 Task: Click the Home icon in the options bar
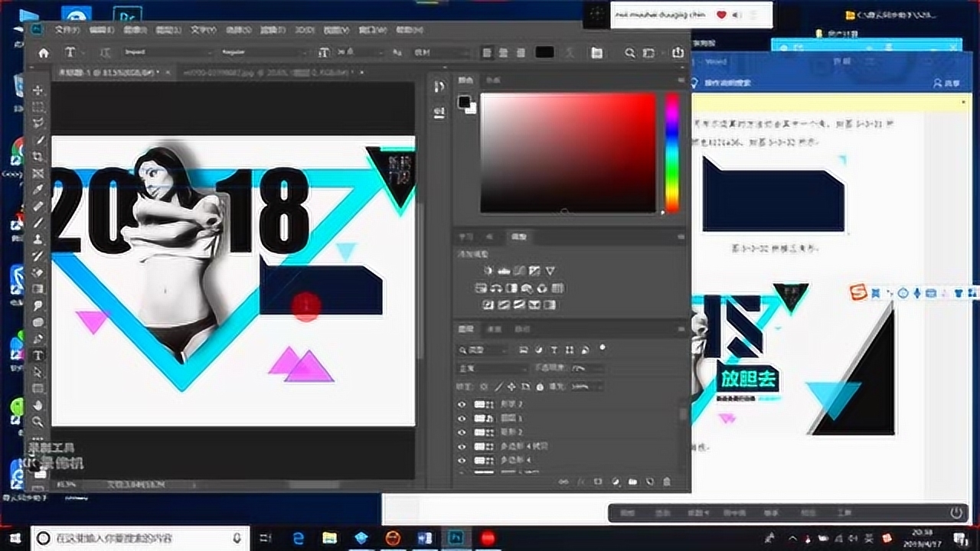click(44, 53)
